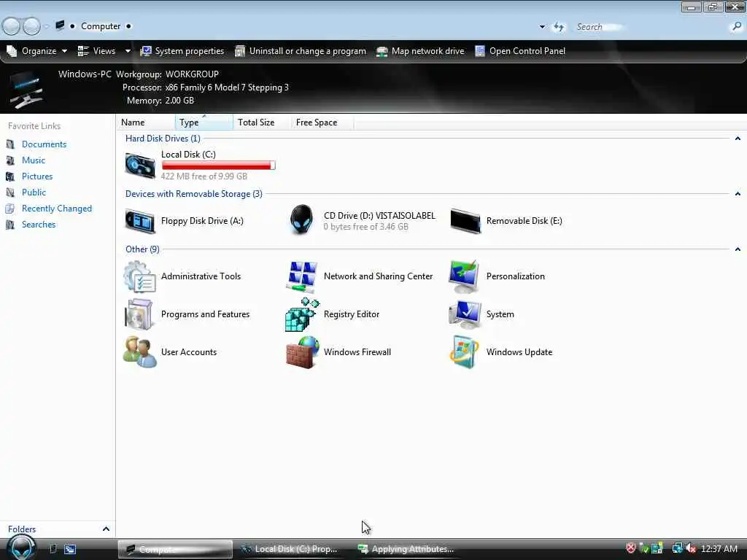The height and width of the screenshot is (560, 747).
Task: Sort by the Total Size column header
Action: (x=262, y=122)
